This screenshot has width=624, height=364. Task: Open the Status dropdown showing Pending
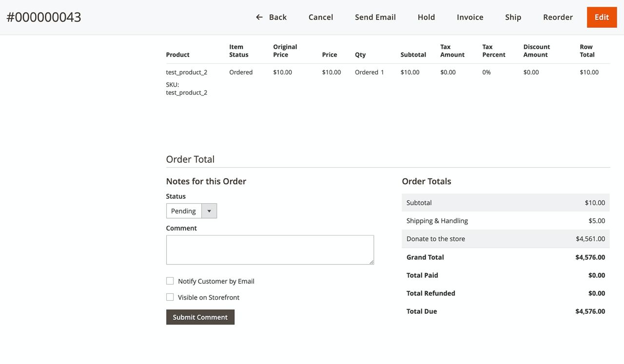click(x=184, y=211)
